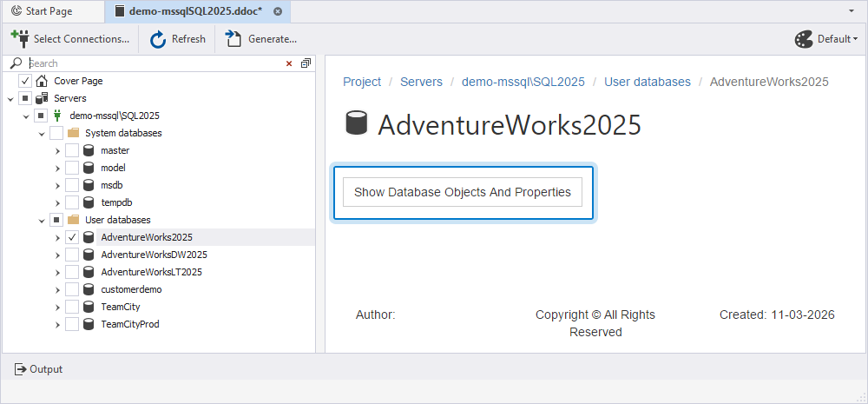Viewport: 868px width, 404px height.
Task: Click the Select Connections plug icon
Action: [19, 38]
